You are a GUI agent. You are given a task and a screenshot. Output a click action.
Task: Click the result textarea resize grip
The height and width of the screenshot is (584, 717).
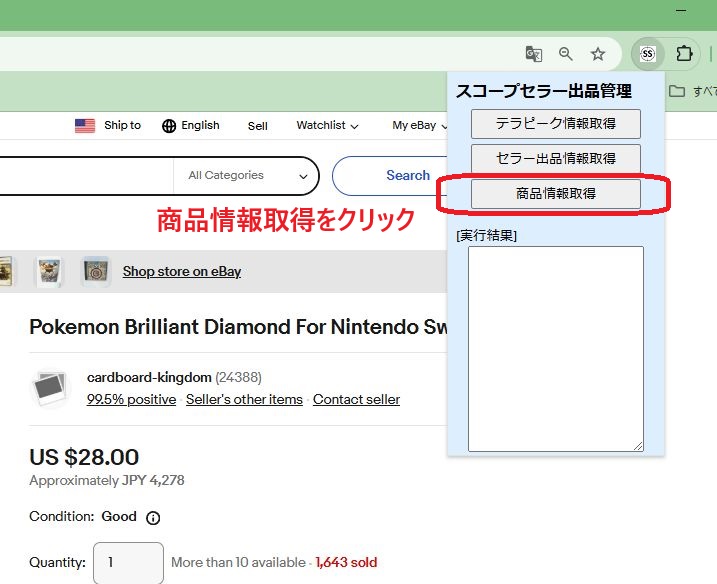point(638,446)
